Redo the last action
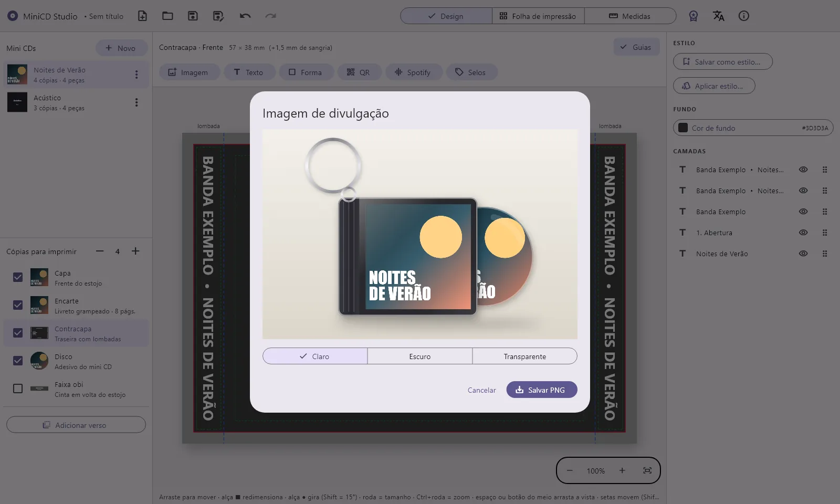The width and height of the screenshot is (840, 504). click(x=270, y=16)
